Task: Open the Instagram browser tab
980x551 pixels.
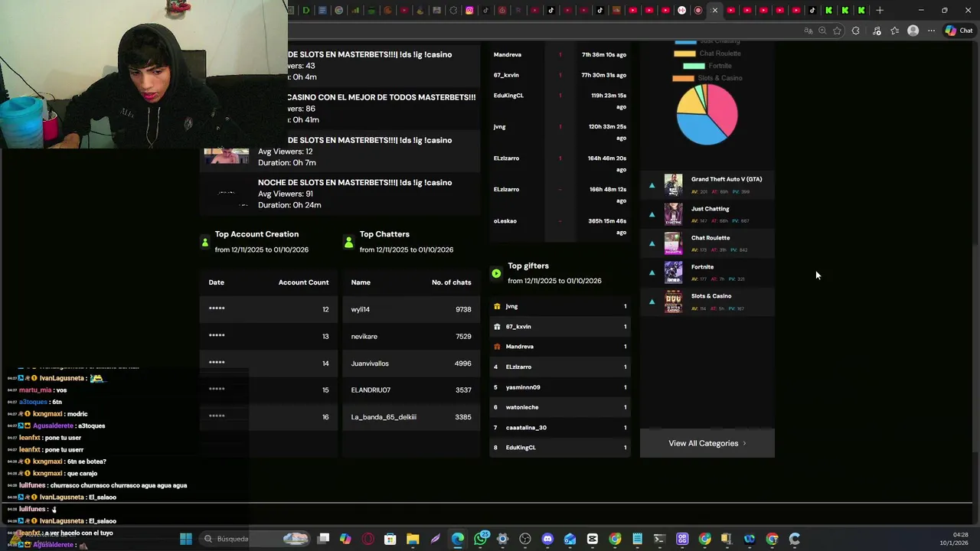Action: click(469, 11)
